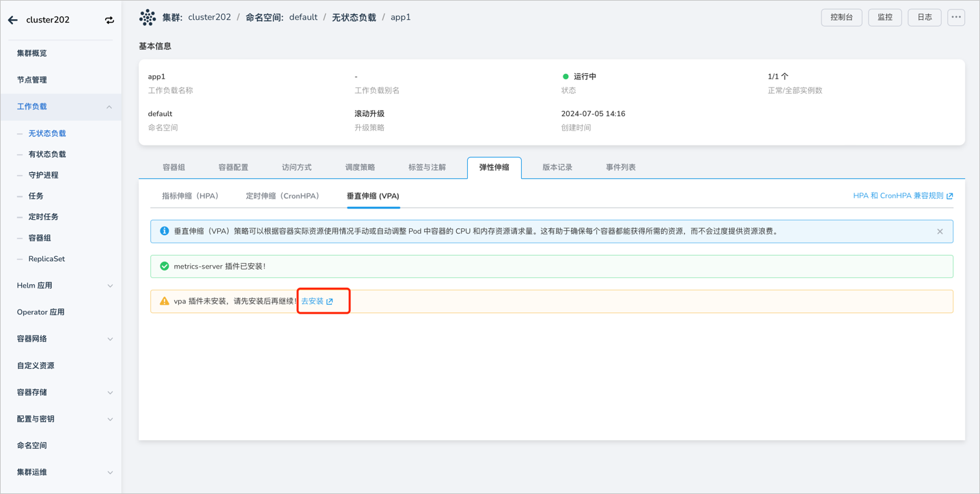Select the 垂直伸缩 (VPA) sub-tab
The image size is (980, 494).
[373, 196]
